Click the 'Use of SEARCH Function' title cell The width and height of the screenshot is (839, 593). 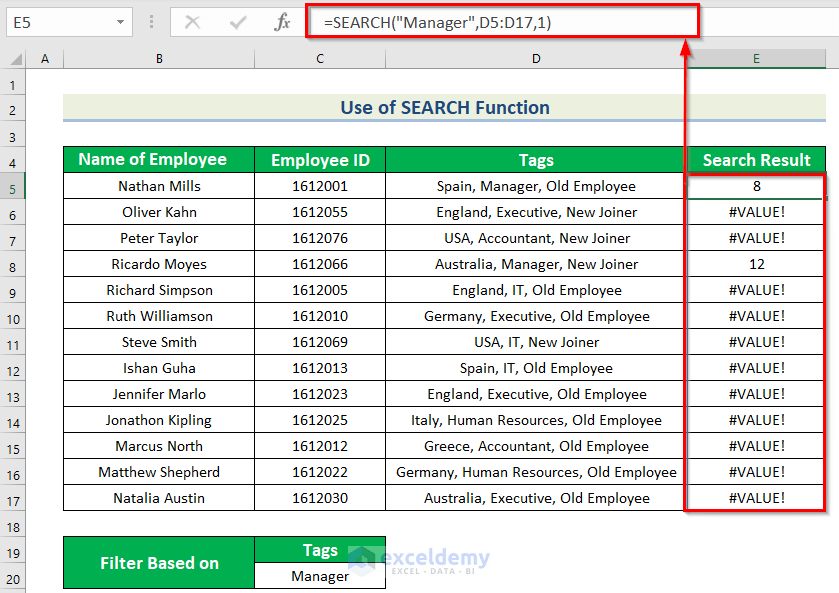click(445, 107)
